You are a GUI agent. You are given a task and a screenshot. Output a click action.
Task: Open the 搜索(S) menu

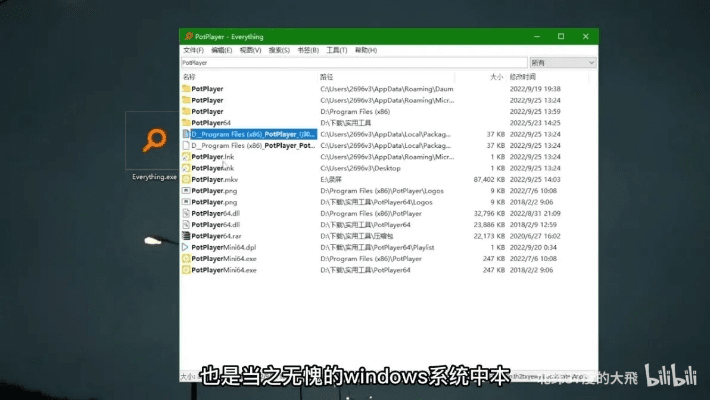tap(279, 50)
